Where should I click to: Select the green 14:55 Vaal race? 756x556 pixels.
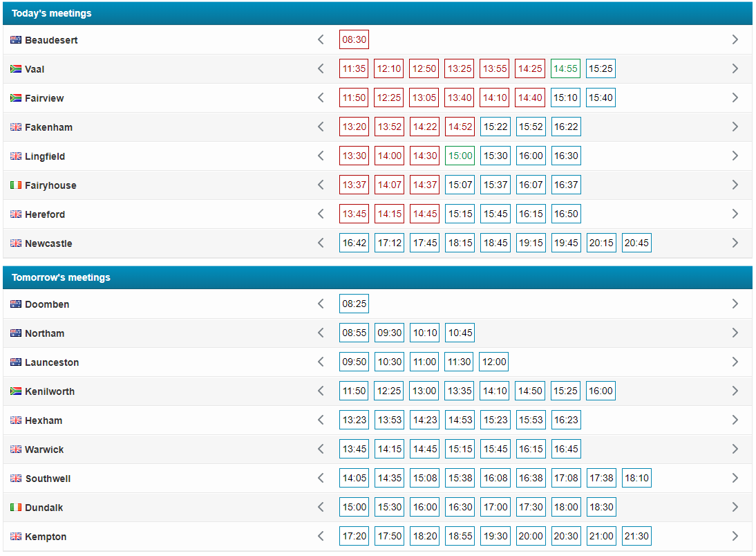[565, 68]
